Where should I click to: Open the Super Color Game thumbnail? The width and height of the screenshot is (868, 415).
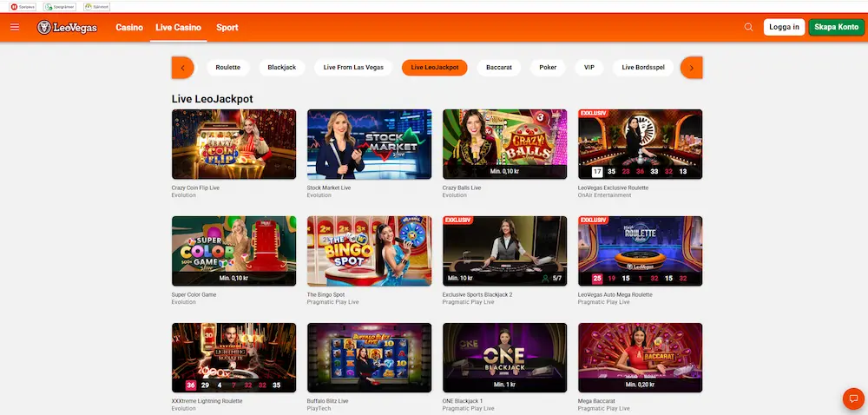click(x=233, y=251)
